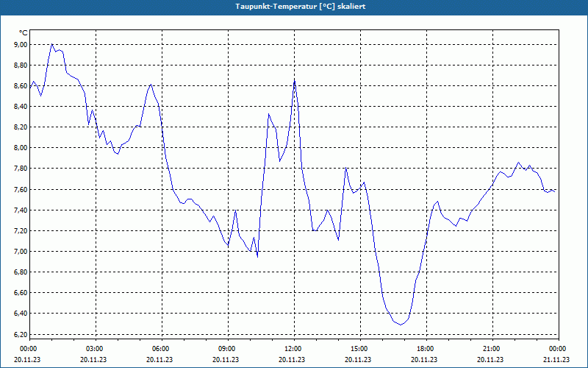The height and width of the screenshot is (368, 588).
Task: Click the 6,40 y-axis value
Action: [21, 314]
